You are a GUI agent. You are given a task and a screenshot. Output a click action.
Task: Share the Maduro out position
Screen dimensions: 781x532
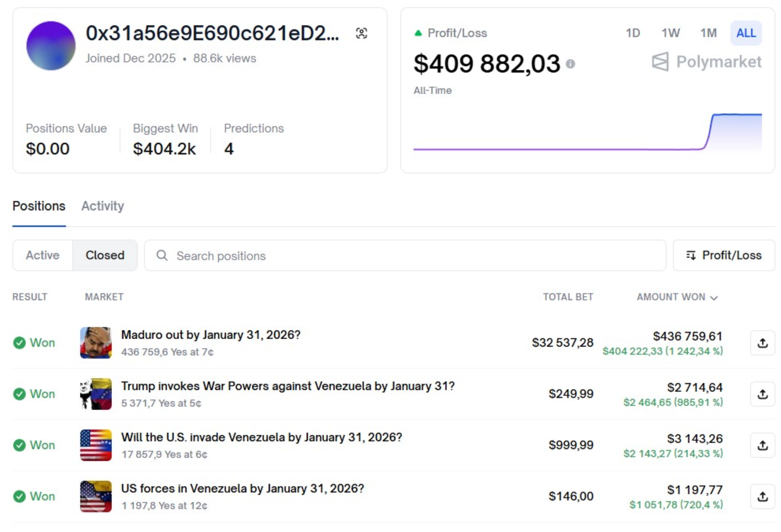point(762,343)
